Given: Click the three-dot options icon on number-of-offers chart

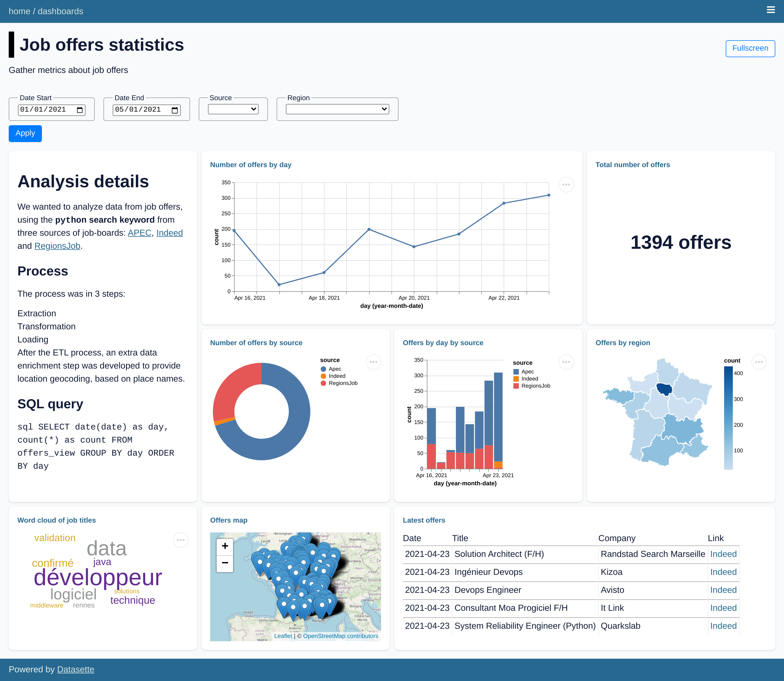Looking at the screenshot, I should pos(566,185).
